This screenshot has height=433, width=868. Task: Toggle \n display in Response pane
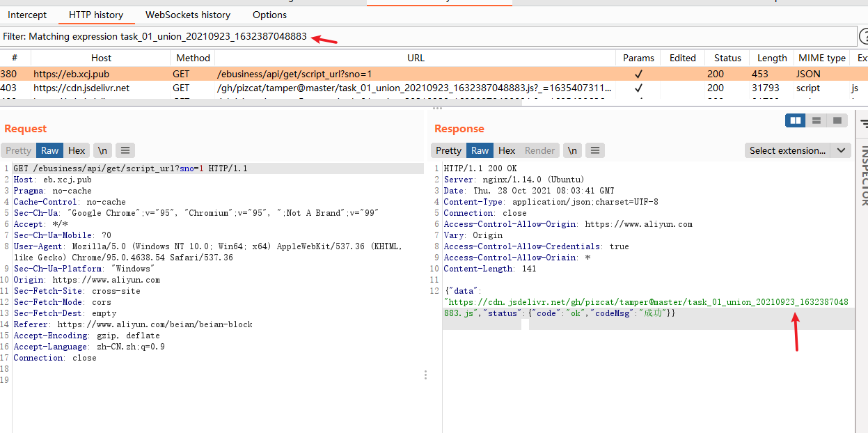click(572, 150)
